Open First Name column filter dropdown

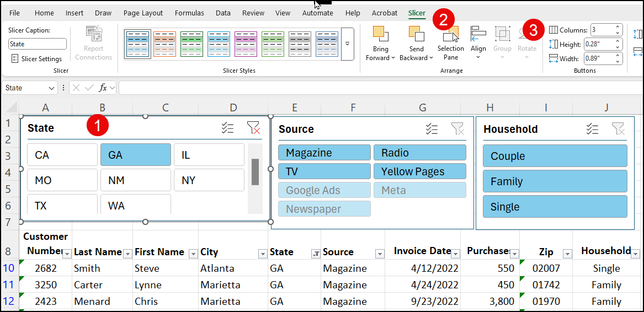[193, 254]
